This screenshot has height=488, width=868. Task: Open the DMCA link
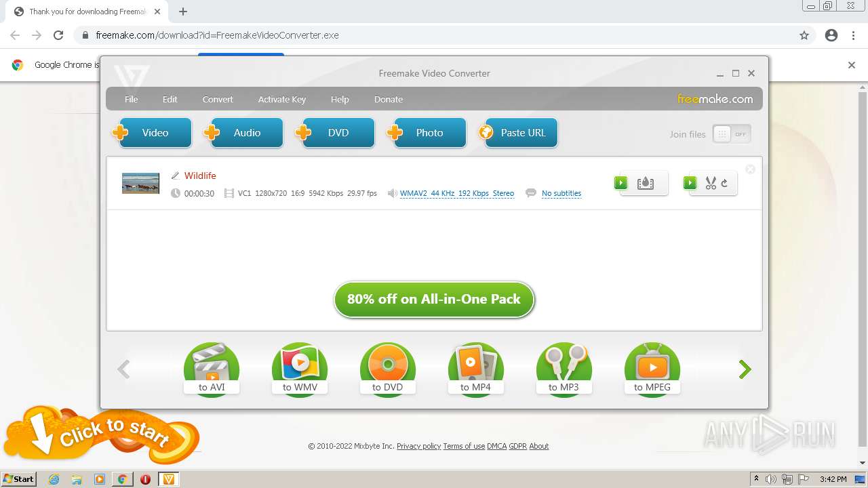[497, 446]
